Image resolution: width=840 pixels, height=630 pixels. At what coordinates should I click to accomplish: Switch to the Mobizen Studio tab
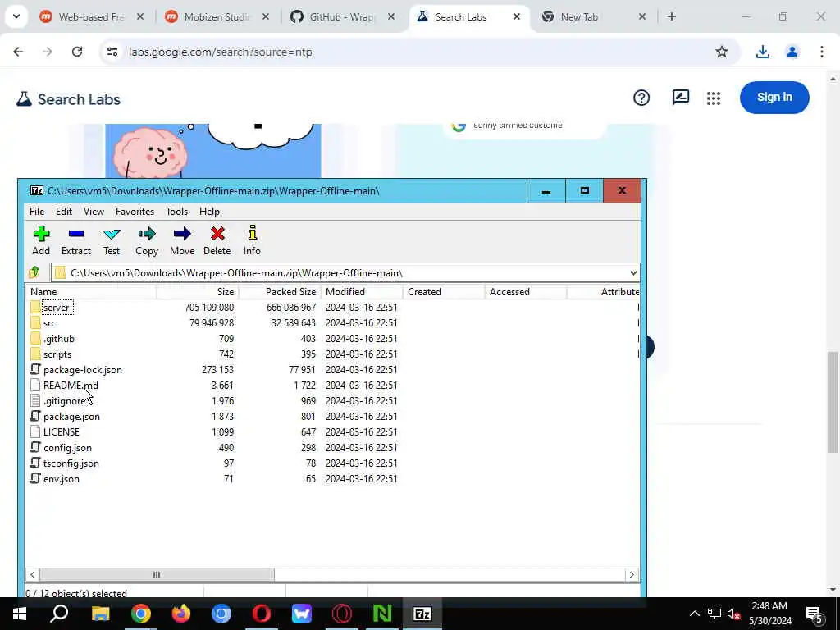(x=217, y=17)
